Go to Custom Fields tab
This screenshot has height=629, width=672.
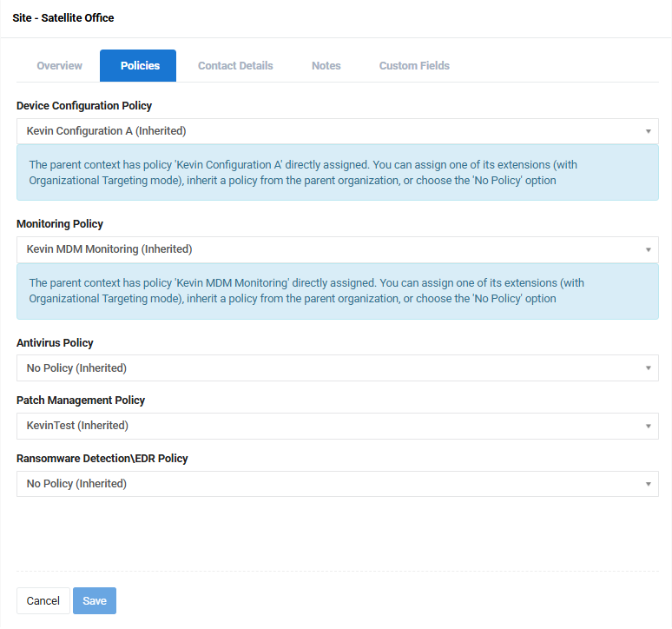coord(414,66)
